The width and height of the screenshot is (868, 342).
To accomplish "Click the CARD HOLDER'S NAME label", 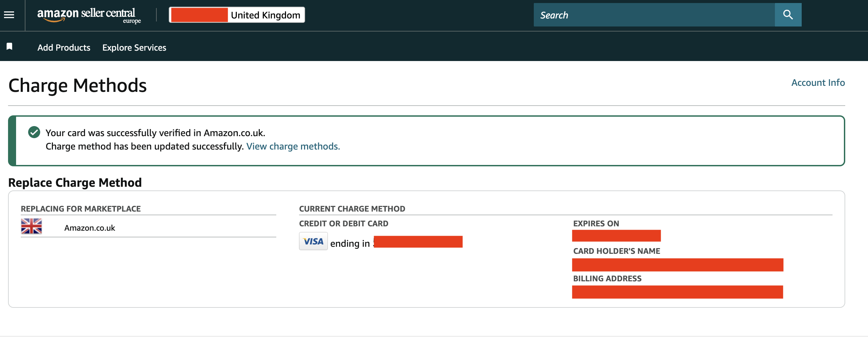I will 617,251.
